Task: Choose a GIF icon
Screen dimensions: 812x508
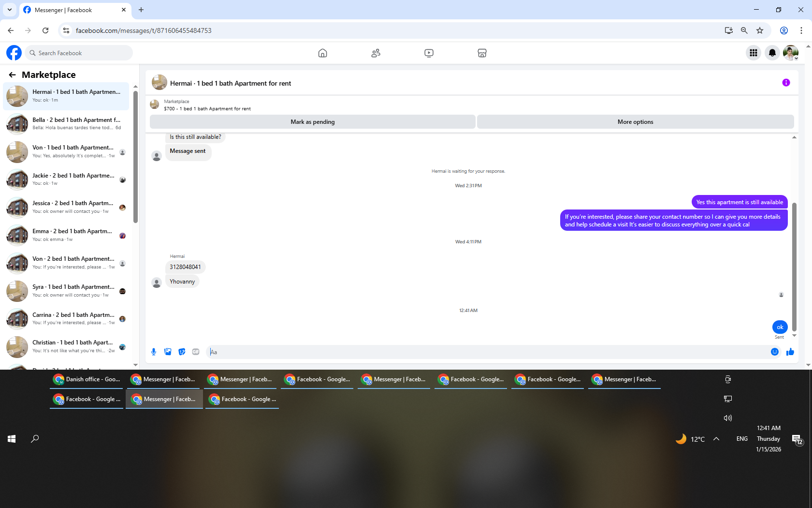Action: click(x=196, y=352)
